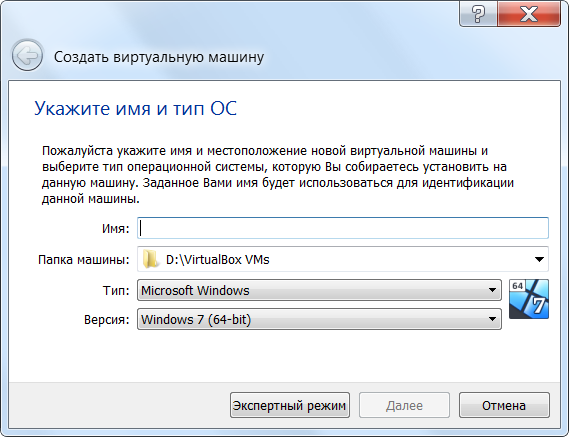Click the Отмена button
Image resolution: width=569 pixels, height=437 pixels.
point(504,405)
